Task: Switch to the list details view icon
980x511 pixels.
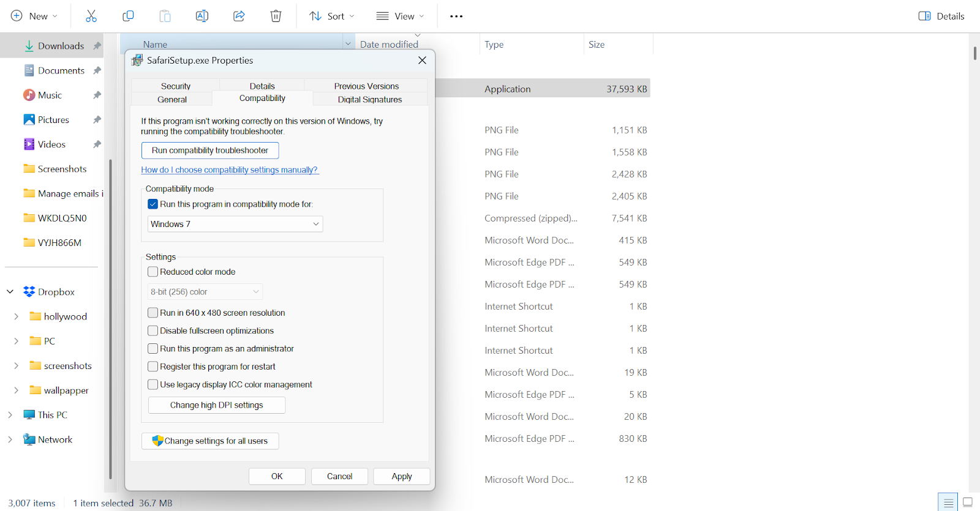Action: [948, 502]
